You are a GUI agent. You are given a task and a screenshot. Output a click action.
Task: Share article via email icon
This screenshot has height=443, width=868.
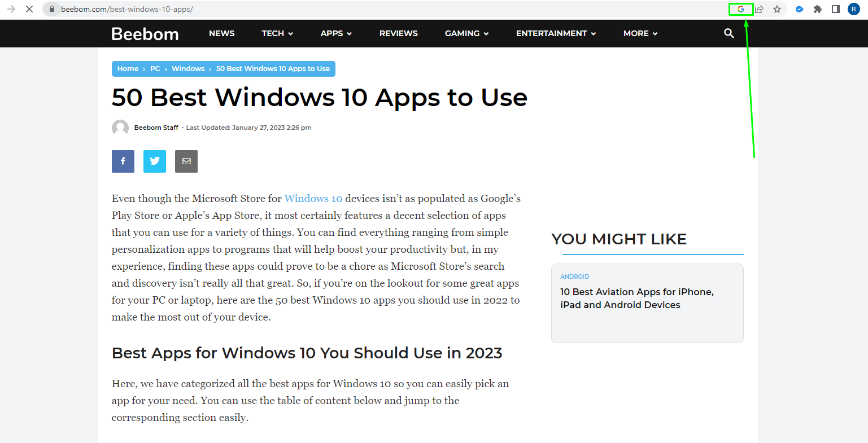tap(186, 161)
